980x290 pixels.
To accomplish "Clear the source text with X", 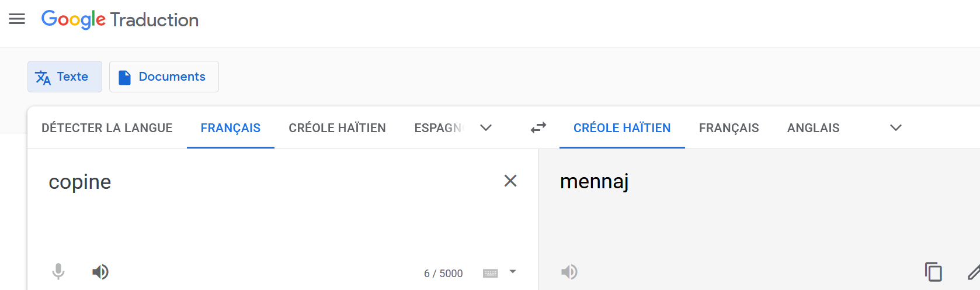I will (510, 181).
